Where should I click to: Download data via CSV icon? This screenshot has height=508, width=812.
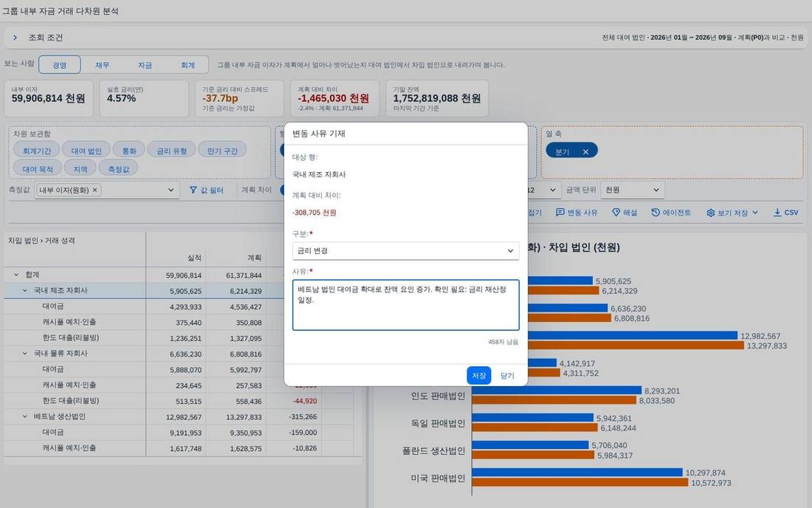tap(777, 213)
